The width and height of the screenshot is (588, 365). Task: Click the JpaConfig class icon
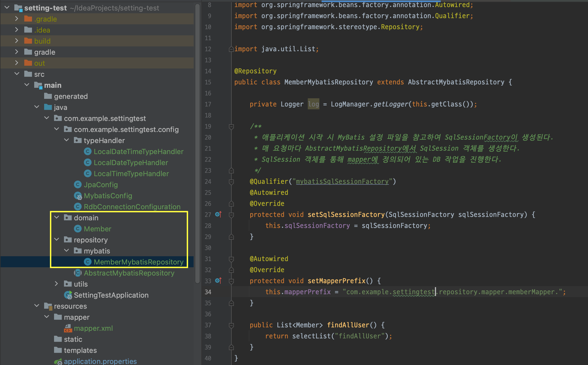78,185
